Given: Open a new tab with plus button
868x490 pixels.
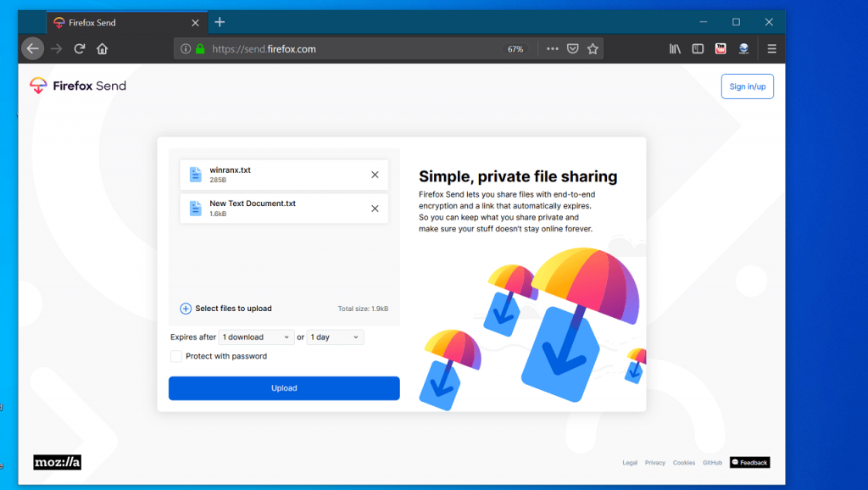Looking at the screenshot, I should [x=220, y=22].
